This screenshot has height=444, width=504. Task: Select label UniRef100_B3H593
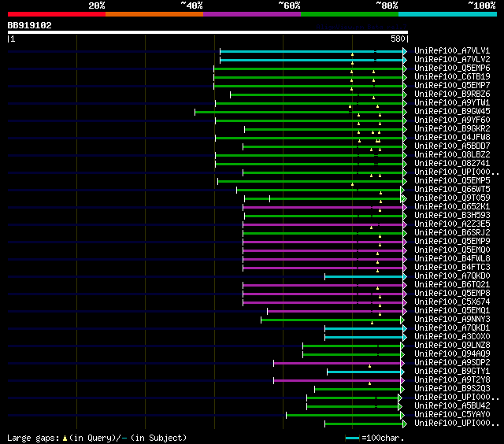452,216
